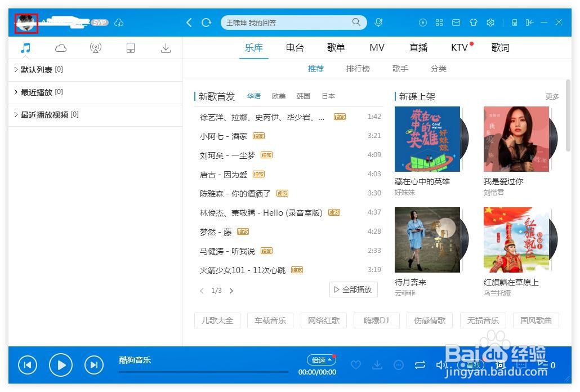Open the settings gear icon
This screenshot has height=392, width=580.
[490, 23]
